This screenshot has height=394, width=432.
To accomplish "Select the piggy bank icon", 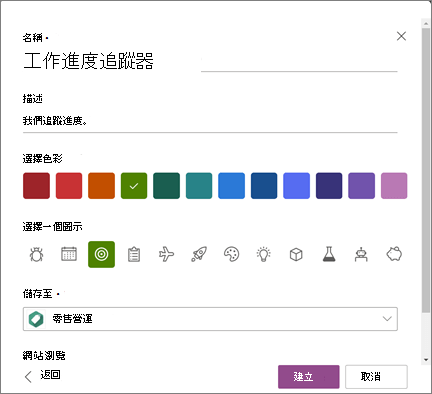I will [394, 254].
